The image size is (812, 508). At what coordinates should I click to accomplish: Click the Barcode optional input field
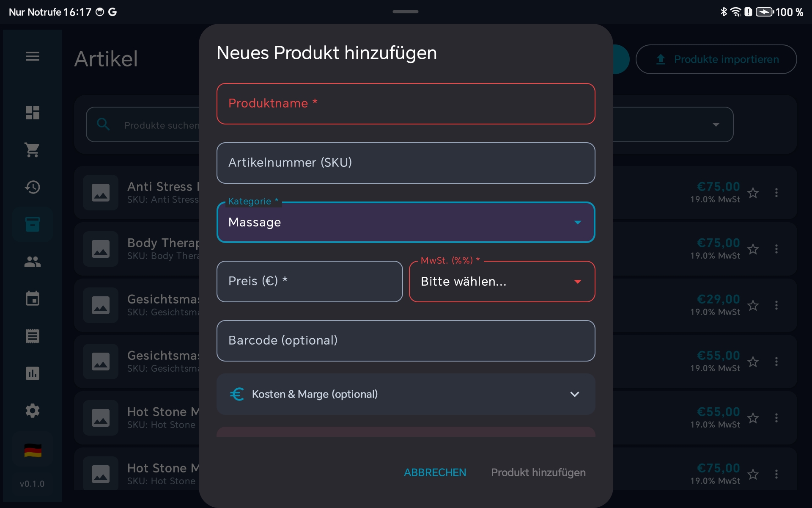point(406,340)
